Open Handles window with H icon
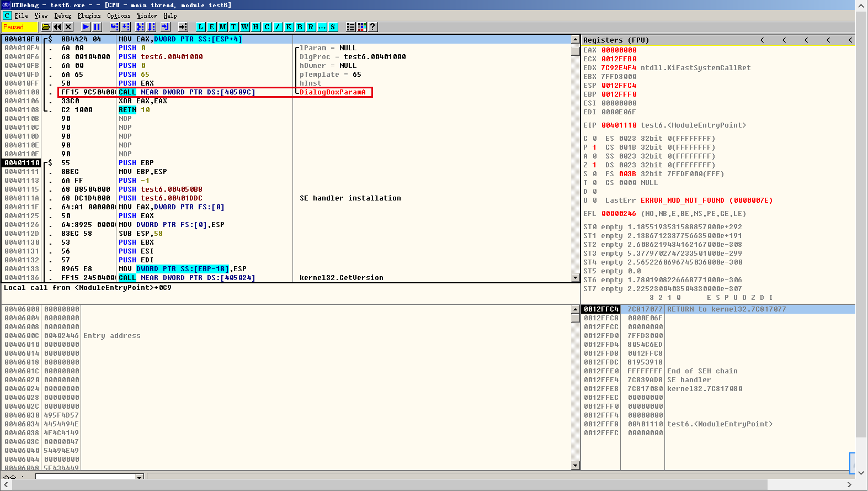 [255, 27]
